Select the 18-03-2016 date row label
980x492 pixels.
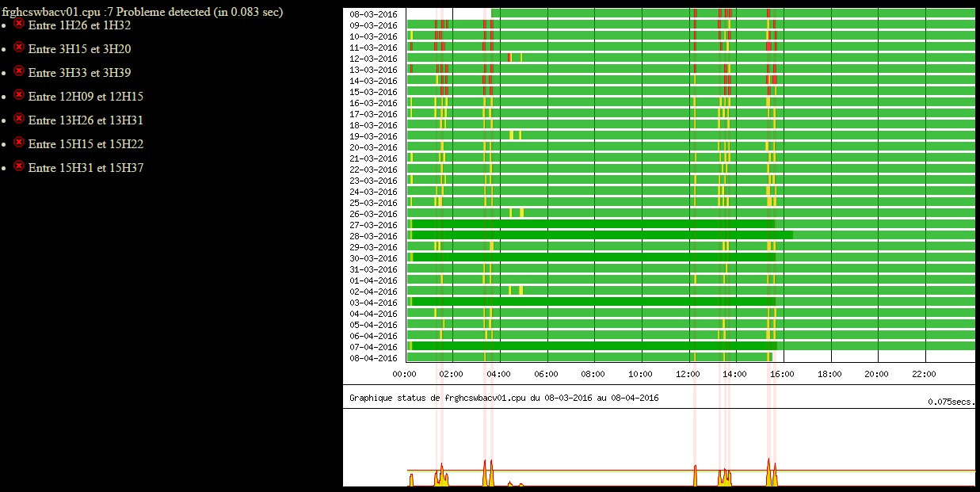tap(374, 125)
